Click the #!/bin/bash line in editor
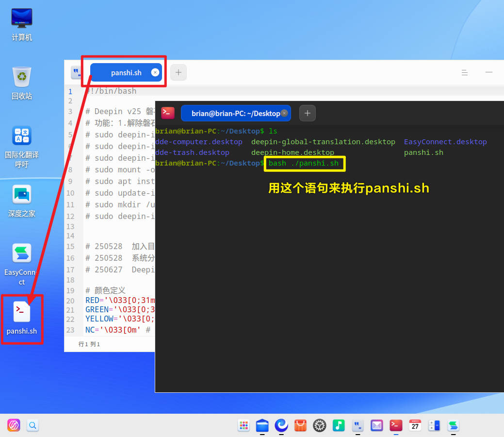This screenshot has height=437, width=504. click(x=111, y=91)
